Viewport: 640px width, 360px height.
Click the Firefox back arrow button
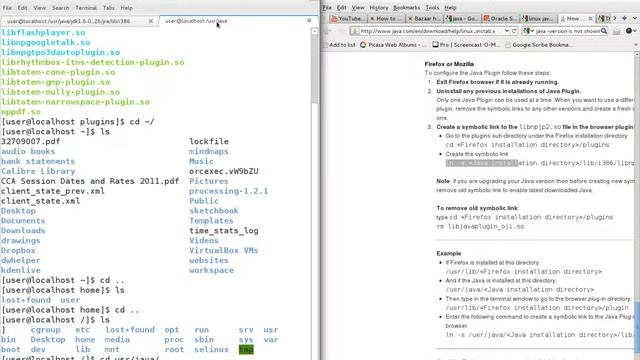click(328, 31)
